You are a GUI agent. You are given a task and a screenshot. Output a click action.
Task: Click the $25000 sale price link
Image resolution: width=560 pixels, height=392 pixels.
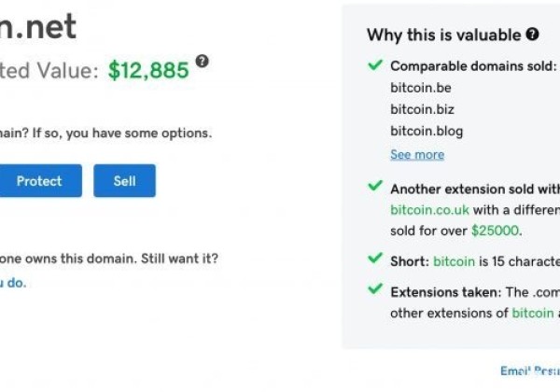pyautogui.click(x=495, y=231)
